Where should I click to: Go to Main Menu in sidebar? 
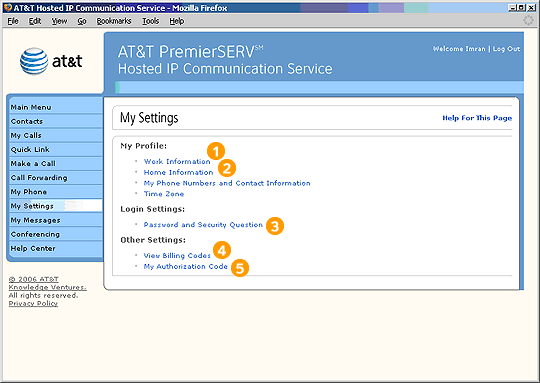point(56,107)
